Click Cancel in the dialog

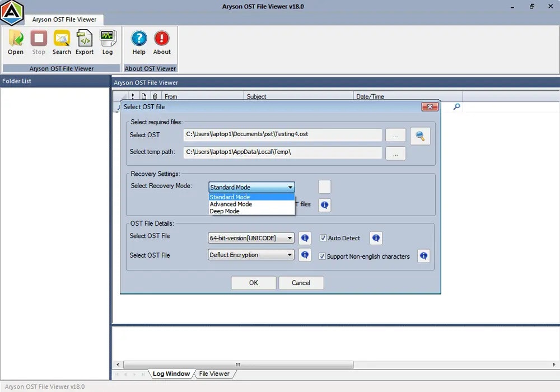click(x=301, y=283)
